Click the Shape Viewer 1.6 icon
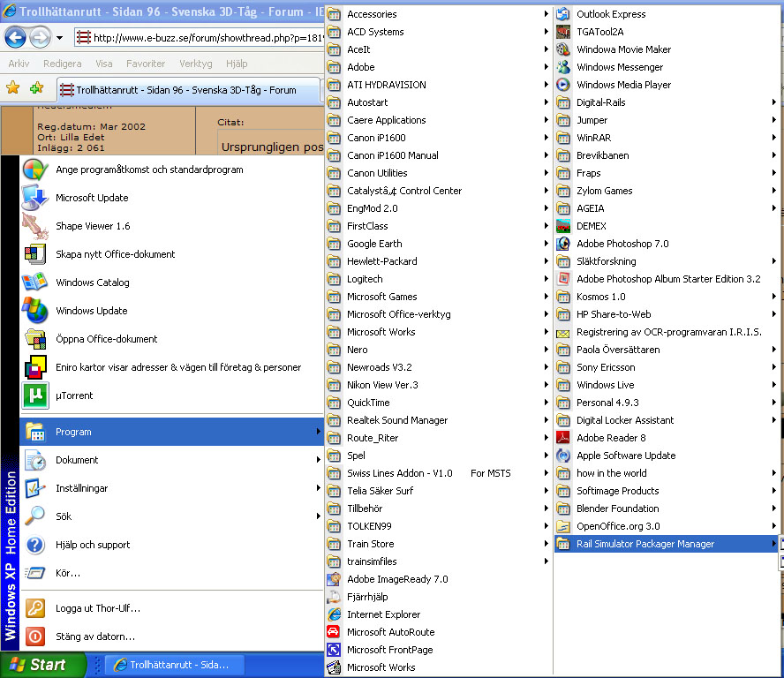The height and width of the screenshot is (678, 784). pyautogui.click(x=35, y=226)
